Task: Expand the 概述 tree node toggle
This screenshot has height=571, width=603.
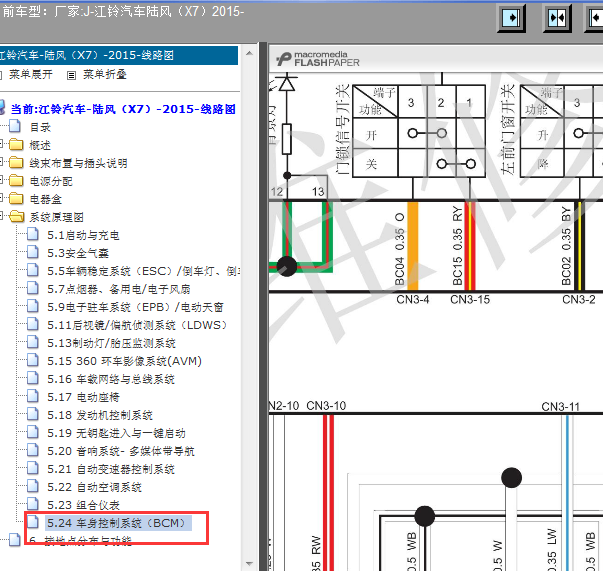Action: pos(1,145)
